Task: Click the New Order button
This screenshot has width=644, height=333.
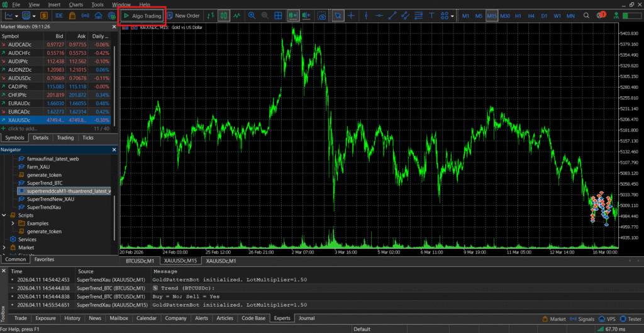Action: click(x=184, y=15)
